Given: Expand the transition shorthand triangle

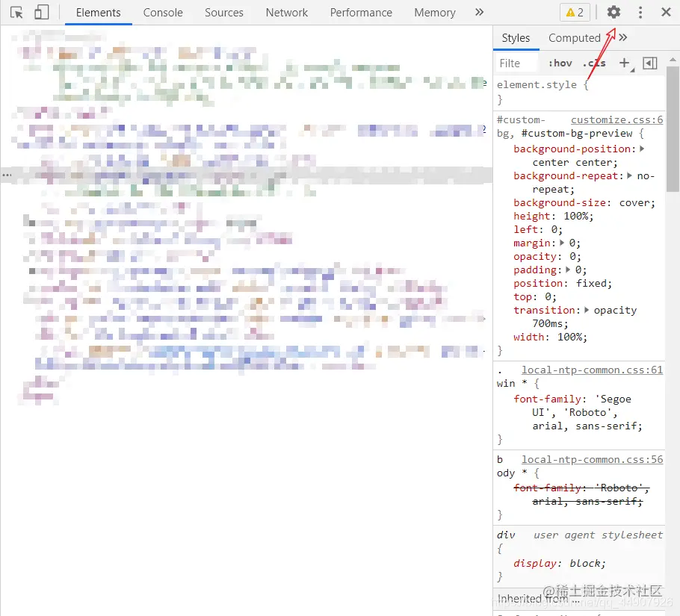Looking at the screenshot, I should tap(587, 310).
